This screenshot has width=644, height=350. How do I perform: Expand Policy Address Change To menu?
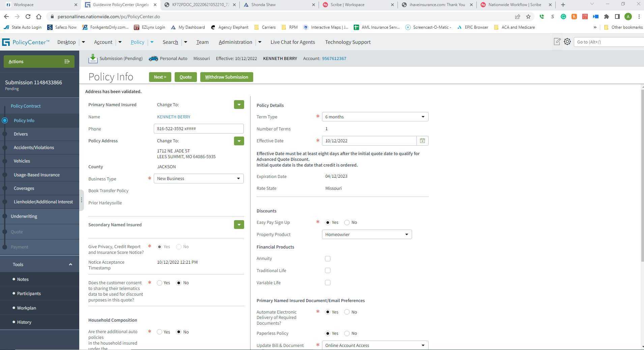pos(239,141)
